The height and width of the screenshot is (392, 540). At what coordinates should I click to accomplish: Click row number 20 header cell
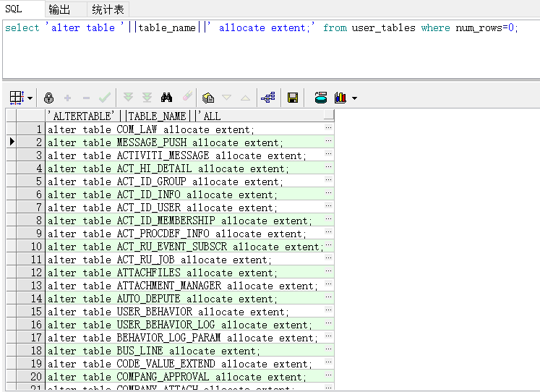[x=31, y=377]
